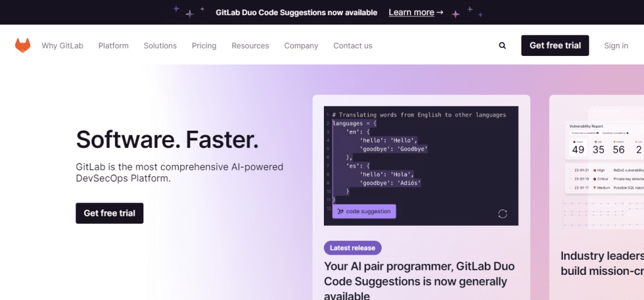This screenshot has width=644, height=300.
Task: Click the vulnerability count 56
Action: (x=619, y=150)
